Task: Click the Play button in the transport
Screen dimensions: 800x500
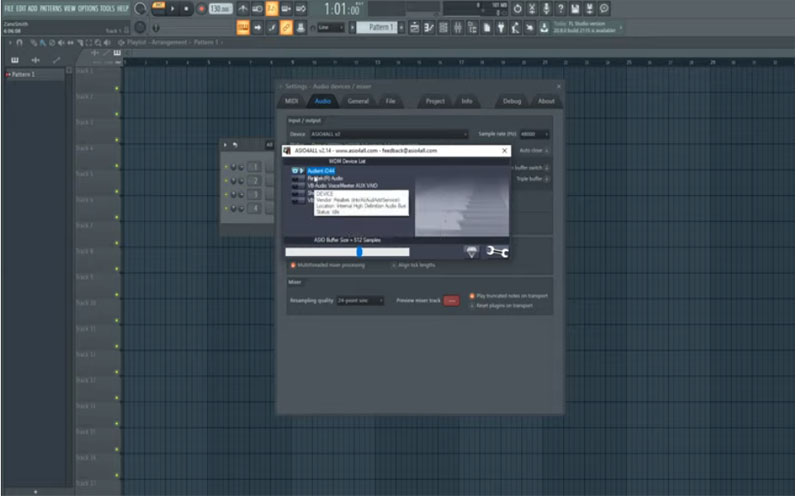Action: click(x=172, y=9)
